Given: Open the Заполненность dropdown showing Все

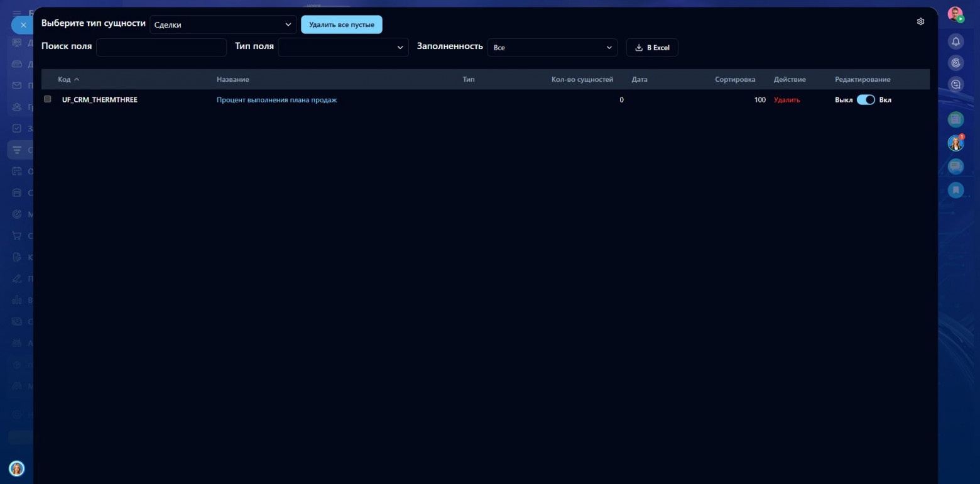Looking at the screenshot, I should point(552,47).
